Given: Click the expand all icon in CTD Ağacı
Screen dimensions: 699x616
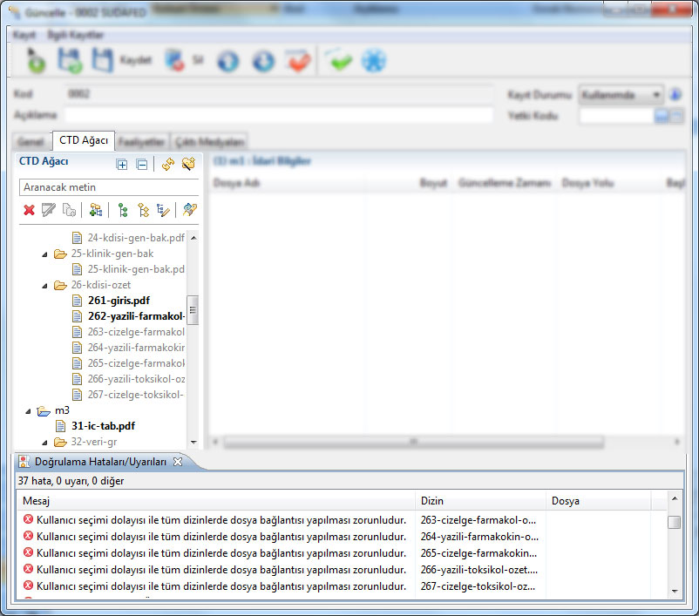Looking at the screenshot, I should point(122,164).
